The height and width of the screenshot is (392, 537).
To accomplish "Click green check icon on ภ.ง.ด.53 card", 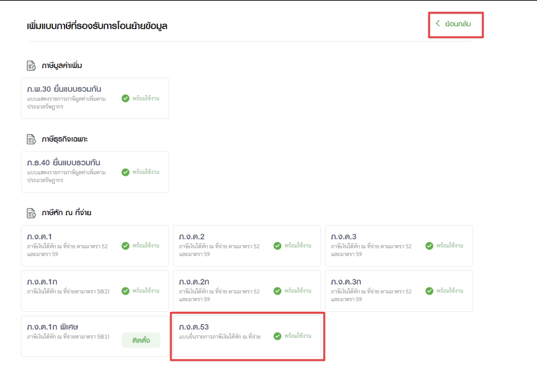I will pyautogui.click(x=277, y=336).
